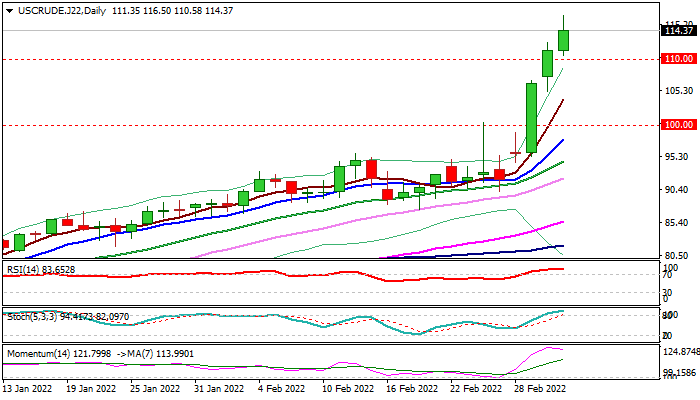The height and width of the screenshot is (400, 700).
Task: Select the current price label 114.37
Action: pyautogui.click(x=679, y=31)
